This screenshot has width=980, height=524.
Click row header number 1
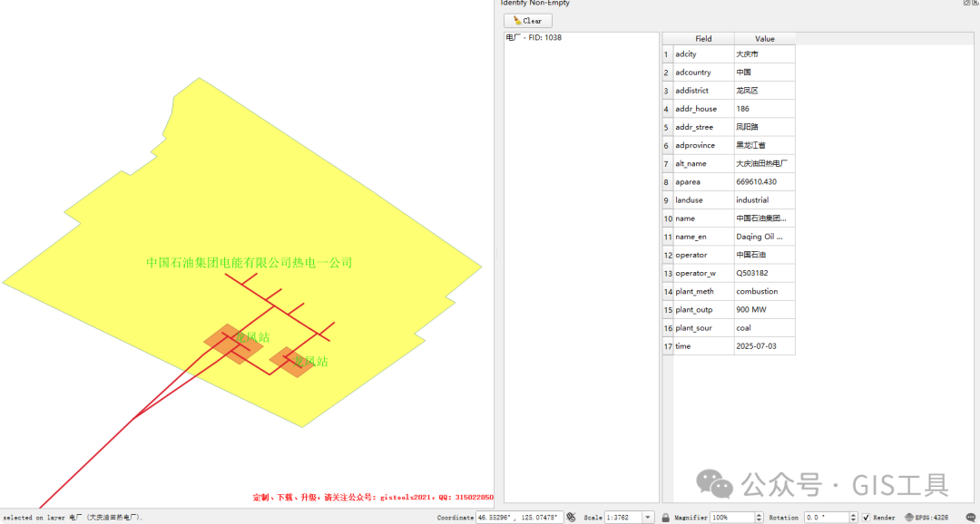tap(668, 54)
